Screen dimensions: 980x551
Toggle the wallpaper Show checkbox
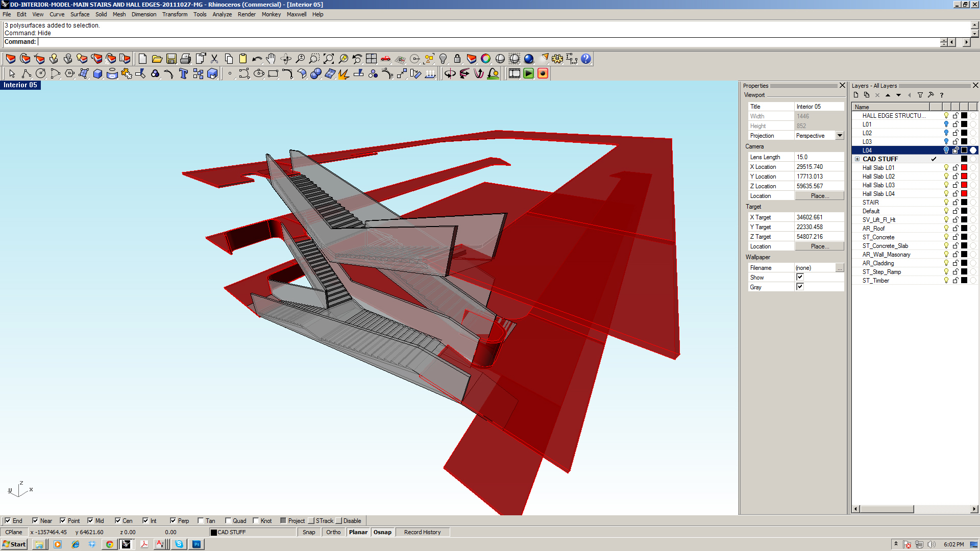click(800, 277)
